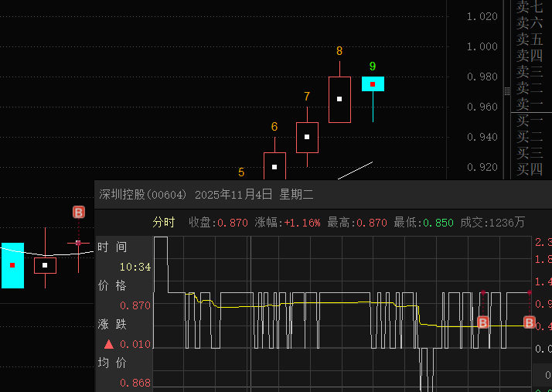The height and width of the screenshot is (392, 552).
Task: Select the red hollow candlestick numbered 8
Action: [x=339, y=99]
